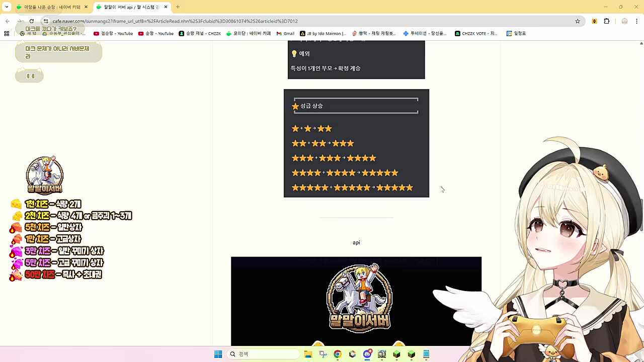Click the overlay text 1천 치즈 - 식량 2개

coord(52,204)
